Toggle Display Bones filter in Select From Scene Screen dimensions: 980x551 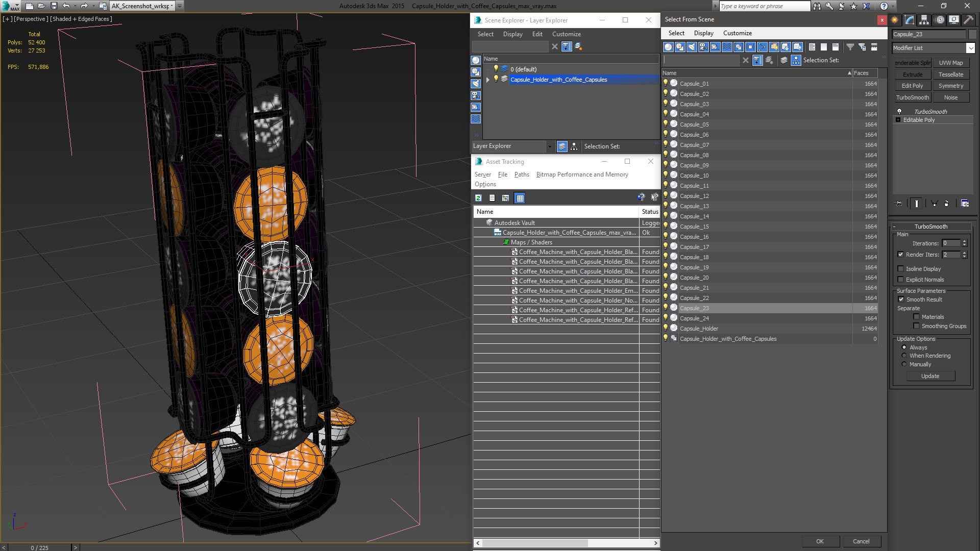coord(762,47)
